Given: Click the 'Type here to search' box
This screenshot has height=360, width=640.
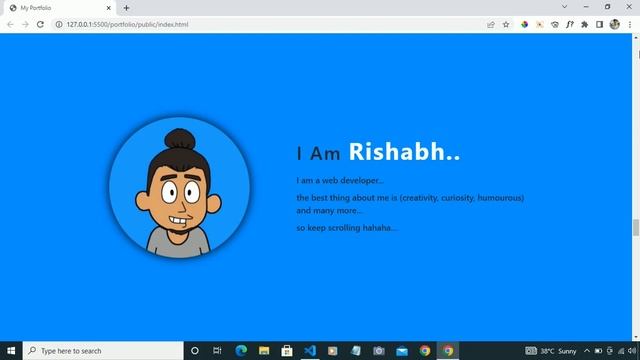Looking at the screenshot, I should (x=103, y=351).
